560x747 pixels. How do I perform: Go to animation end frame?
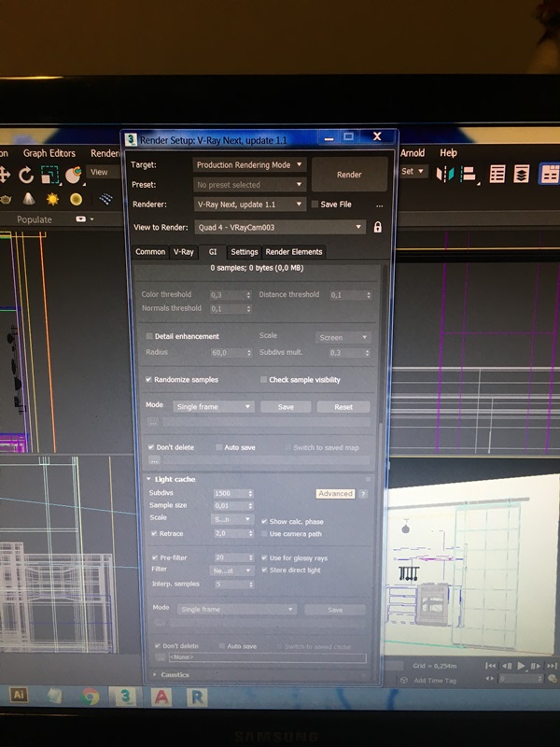[x=552, y=666]
